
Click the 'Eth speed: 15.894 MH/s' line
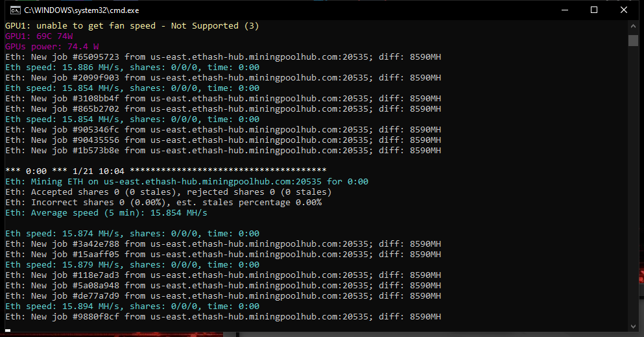132,306
